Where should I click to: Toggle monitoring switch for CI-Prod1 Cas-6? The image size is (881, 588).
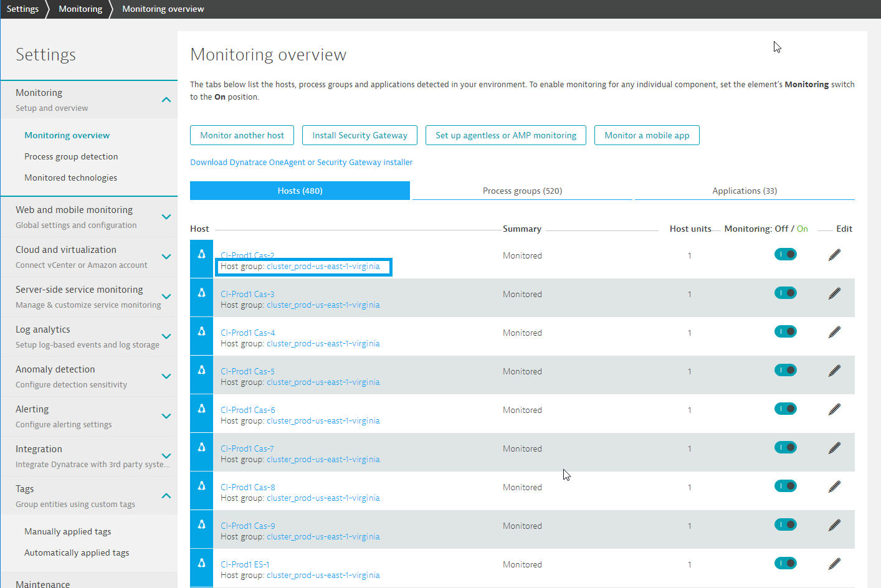coord(786,409)
